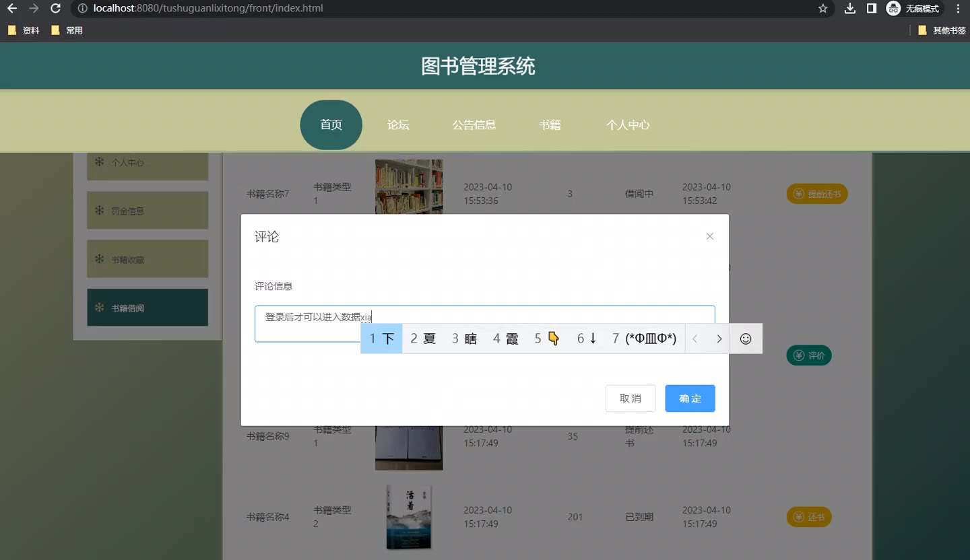Reload the page with the browser refresh icon

[x=56, y=9]
